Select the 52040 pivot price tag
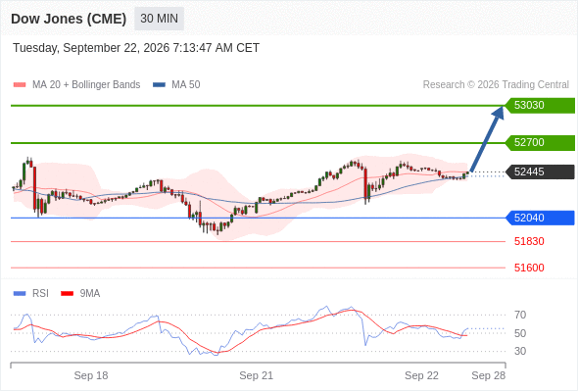Viewport: 578px width, 392px height. pos(540,218)
